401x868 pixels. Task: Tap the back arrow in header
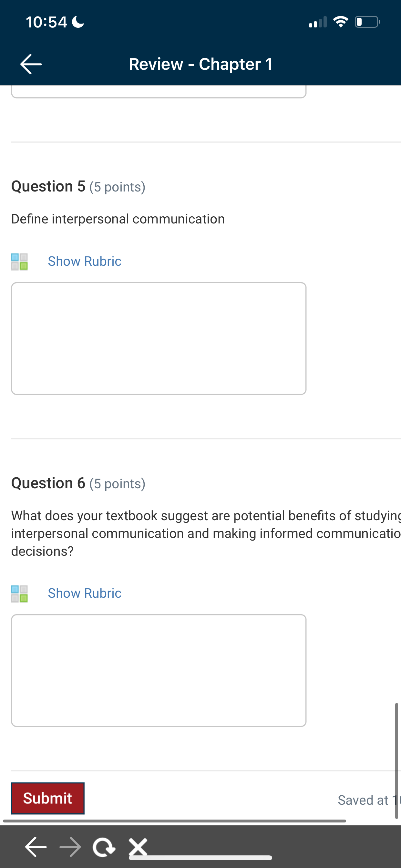(x=31, y=64)
